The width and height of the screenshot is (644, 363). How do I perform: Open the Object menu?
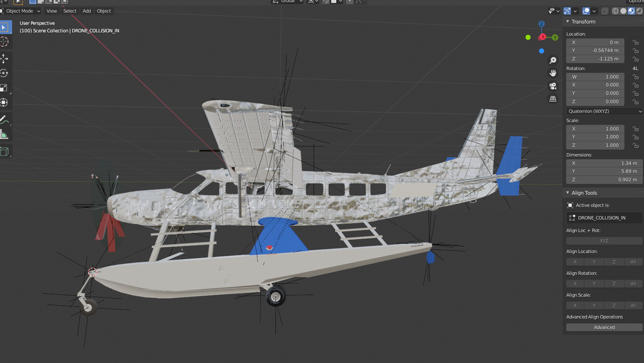click(x=104, y=11)
